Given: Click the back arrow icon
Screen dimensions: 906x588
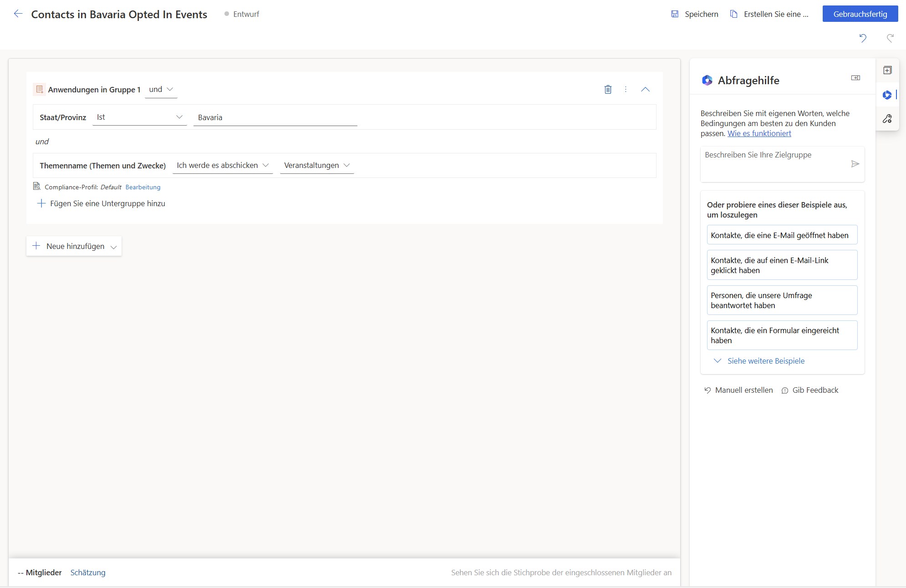Looking at the screenshot, I should [18, 14].
